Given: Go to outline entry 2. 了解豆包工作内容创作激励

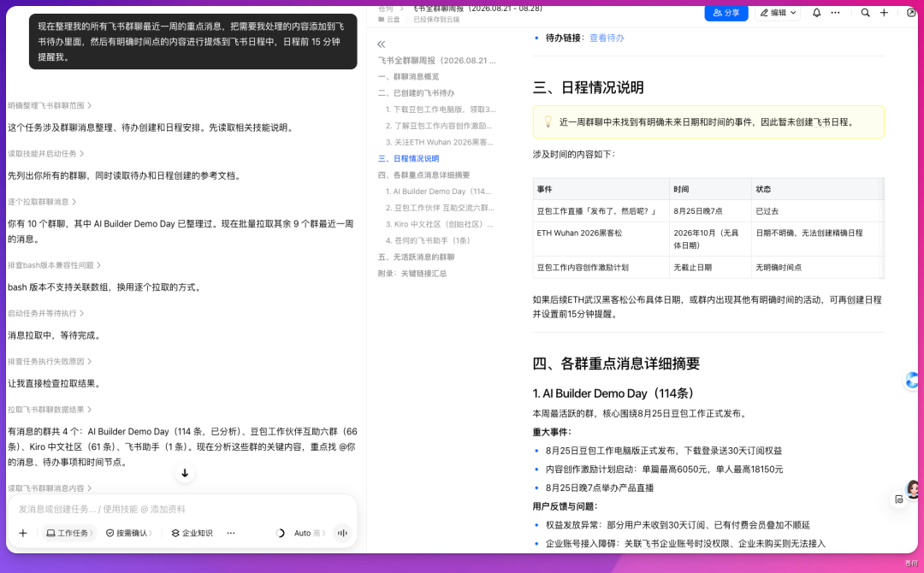Looking at the screenshot, I should pos(439,126).
